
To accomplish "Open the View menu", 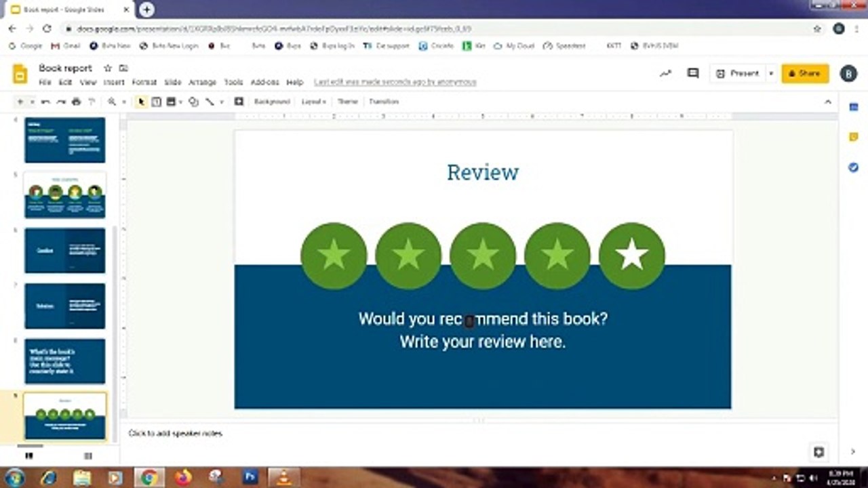I will coord(88,82).
